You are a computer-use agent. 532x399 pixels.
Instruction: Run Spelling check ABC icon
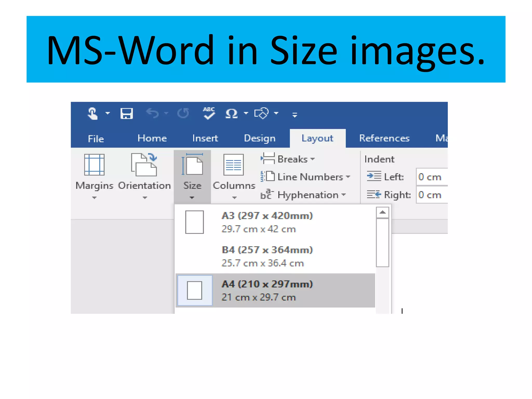209,113
